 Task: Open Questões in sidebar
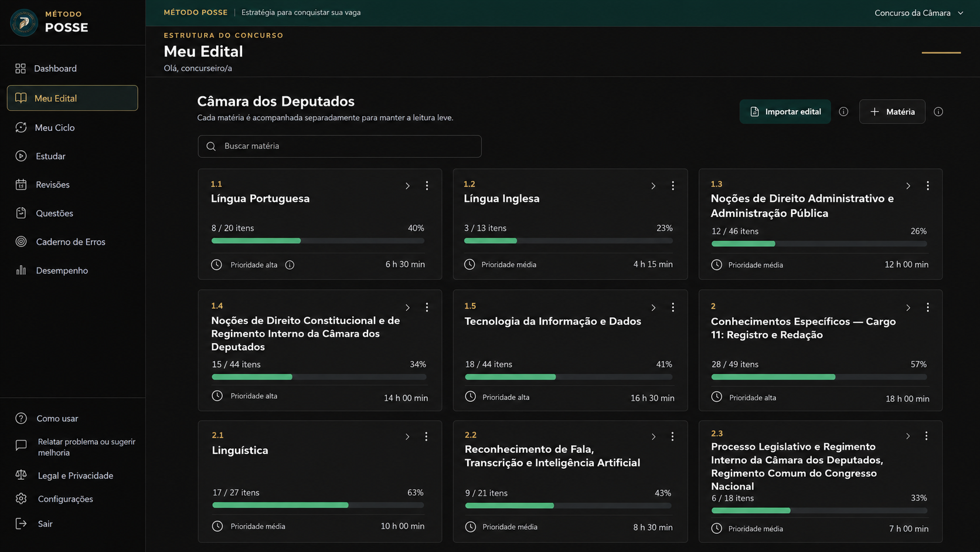click(x=72, y=213)
